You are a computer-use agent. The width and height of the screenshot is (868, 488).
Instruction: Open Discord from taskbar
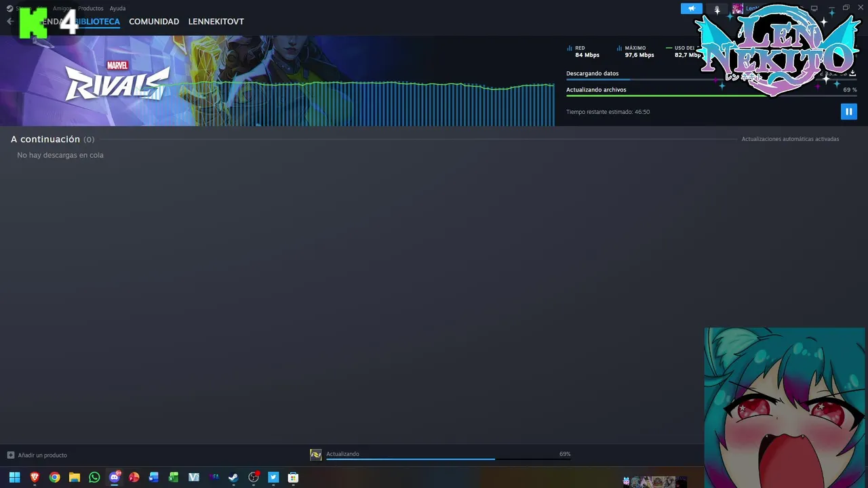114,477
